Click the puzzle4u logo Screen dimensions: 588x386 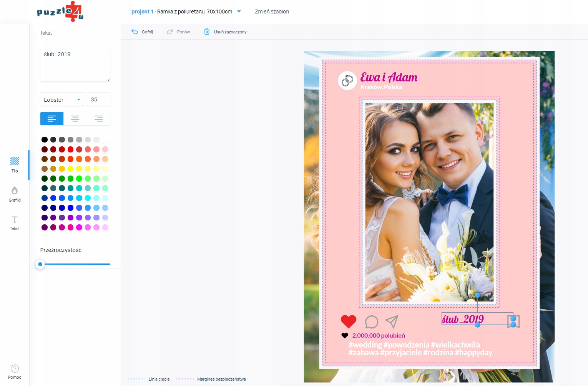click(x=60, y=12)
